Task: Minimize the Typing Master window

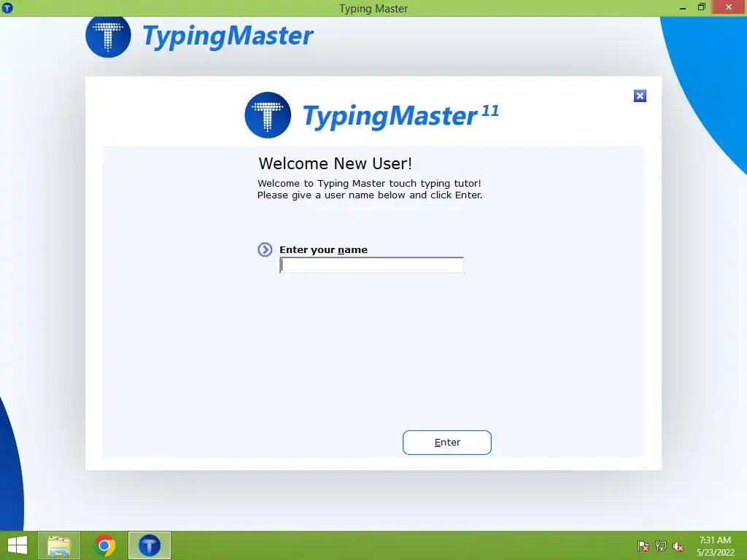Action: 683,7
